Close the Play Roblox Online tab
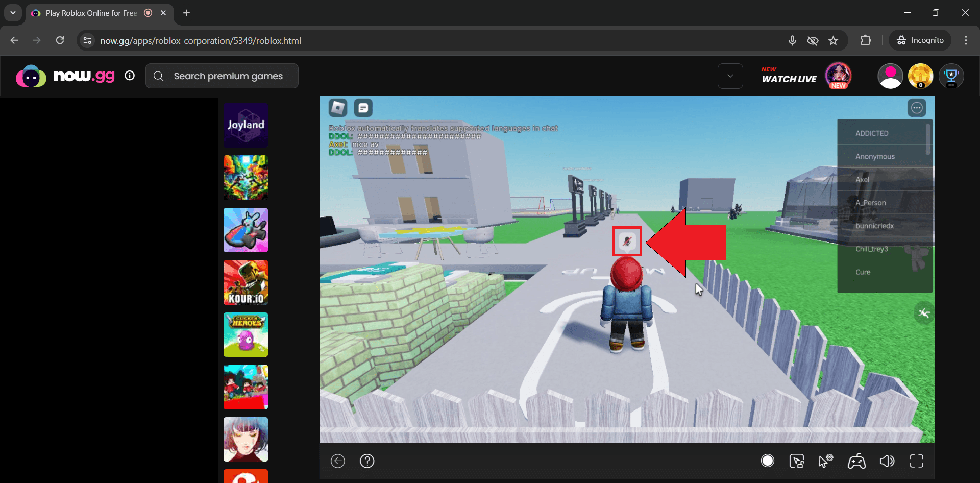This screenshot has width=980, height=483. click(163, 13)
